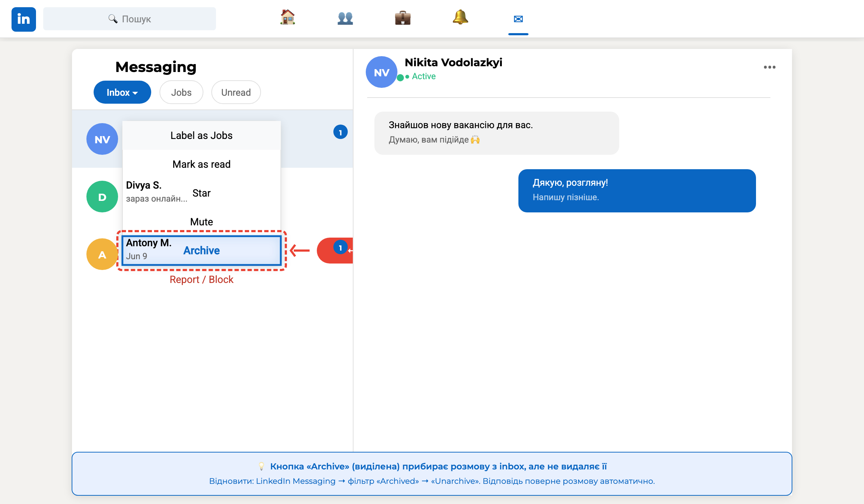Screen dimensions: 864x504
Task: Open the Jobs briefcase icon
Action: [x=403, y=18]
